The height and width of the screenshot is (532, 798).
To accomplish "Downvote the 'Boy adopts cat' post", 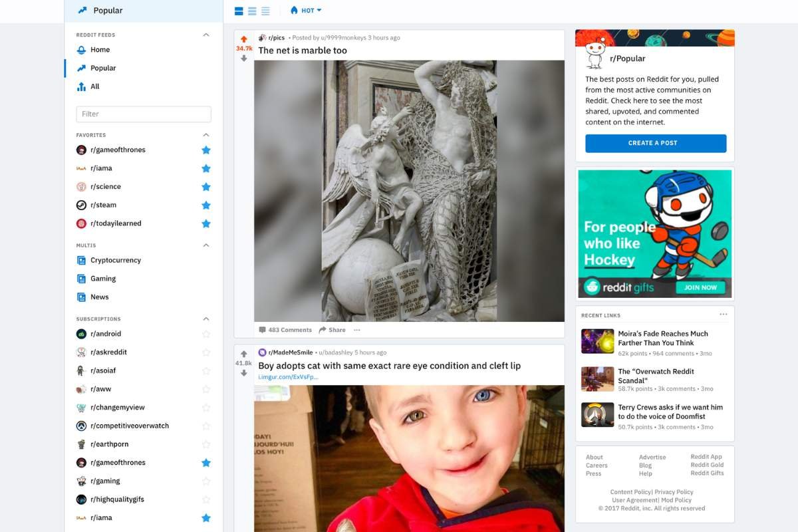I will [x=244, y=373].
